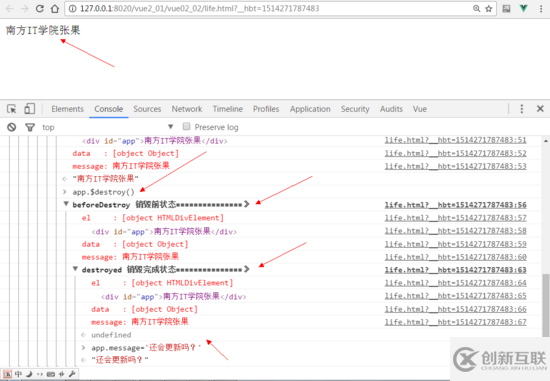This screenshot has width=550, height=381.
Task: Open source link life.html line 66
Action: point(455,309)
